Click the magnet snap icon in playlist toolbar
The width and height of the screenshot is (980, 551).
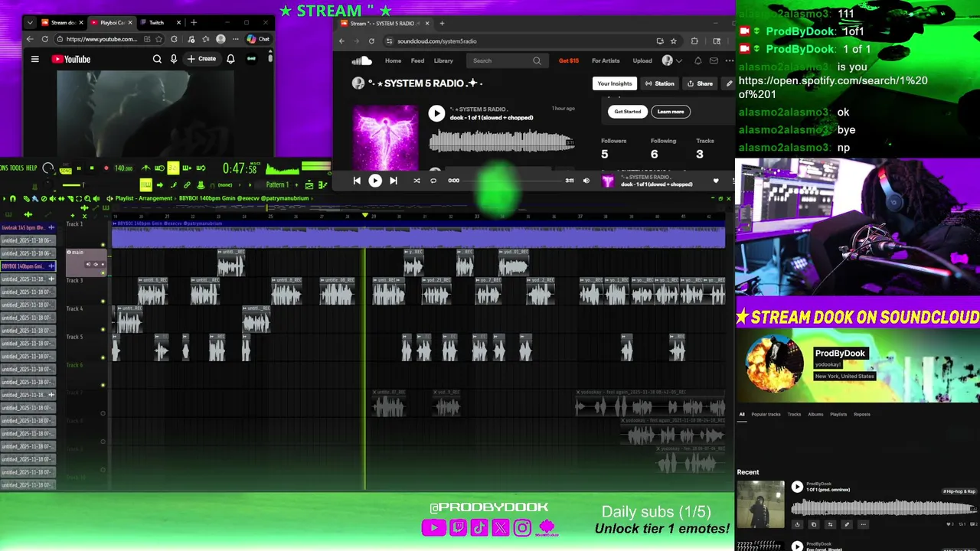pos(12,199)
